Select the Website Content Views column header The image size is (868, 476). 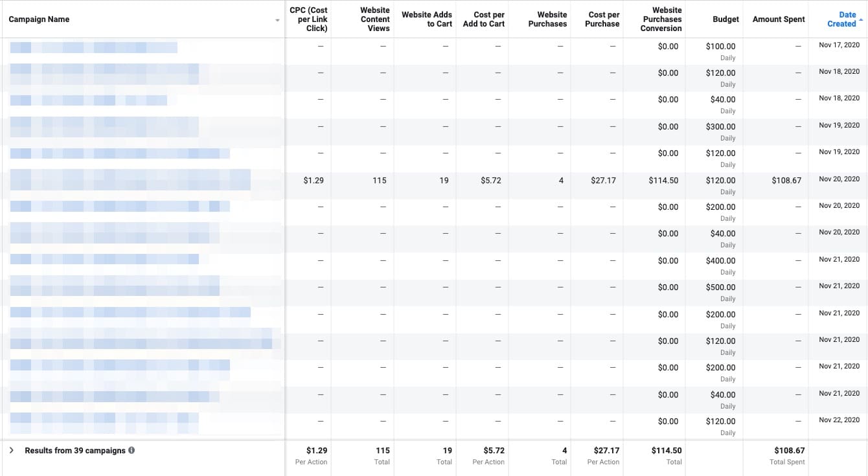click(375, 19)
